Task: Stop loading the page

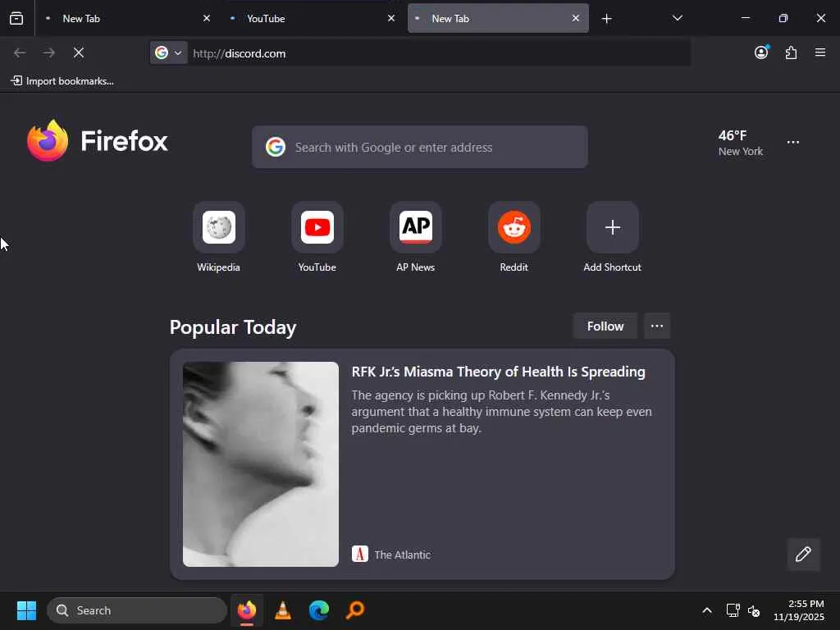Action: [79, 52]
